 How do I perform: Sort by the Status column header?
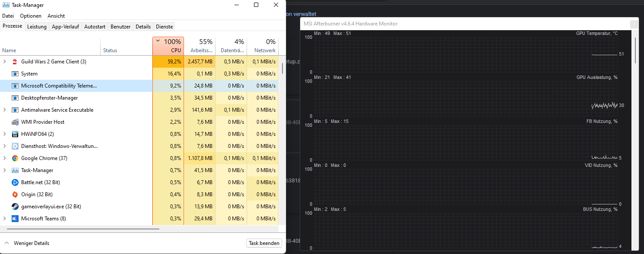pyautogui.click(x=126, y=46)
